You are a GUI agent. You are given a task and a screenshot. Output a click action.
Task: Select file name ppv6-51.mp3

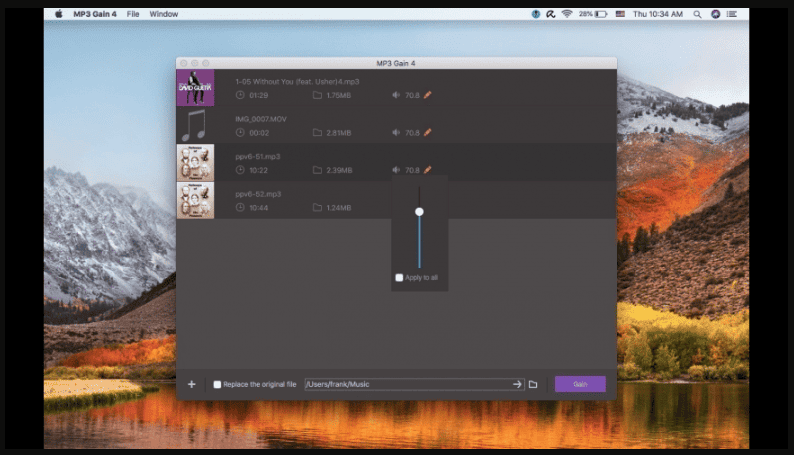point(258,156)
